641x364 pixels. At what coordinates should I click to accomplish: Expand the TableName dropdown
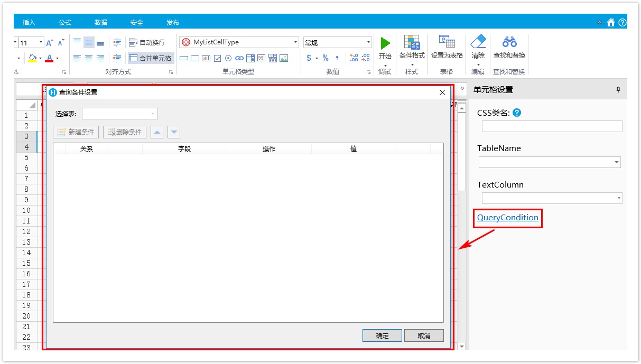coord(617,163)
